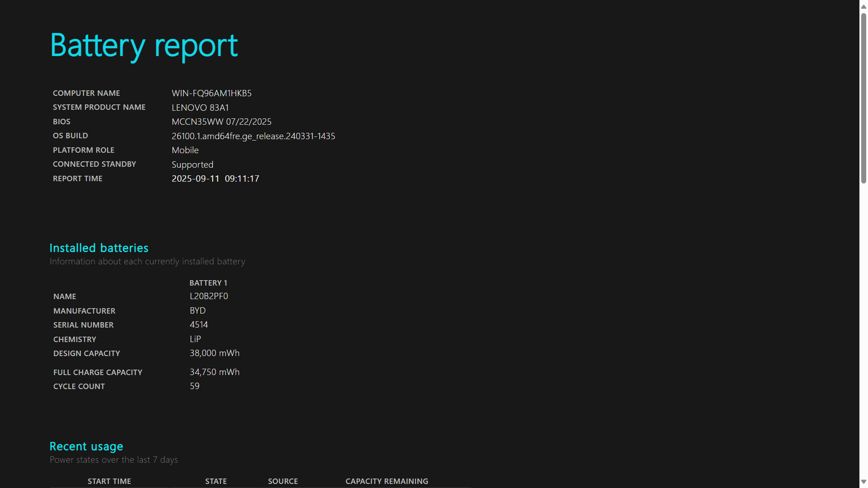The height and width of the screenshot is (488, 868).
Task: Click the START TIME column header
Action: (109, 481)
